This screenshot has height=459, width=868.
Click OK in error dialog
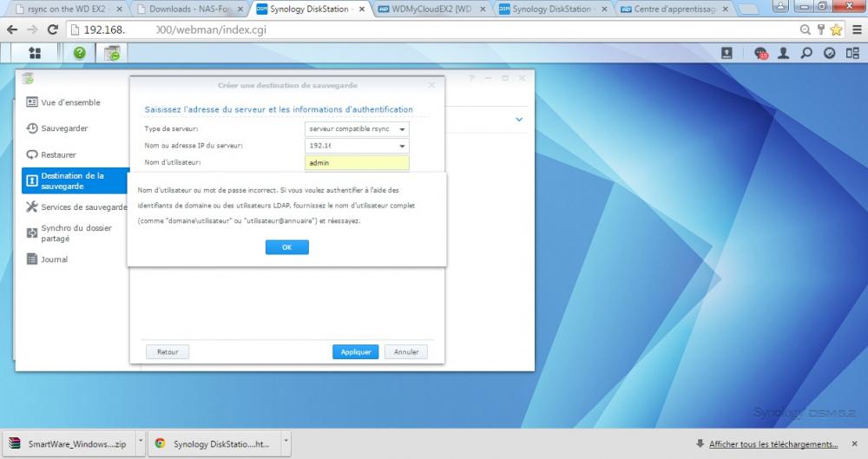pyautogui.click(x=286, y=247)
